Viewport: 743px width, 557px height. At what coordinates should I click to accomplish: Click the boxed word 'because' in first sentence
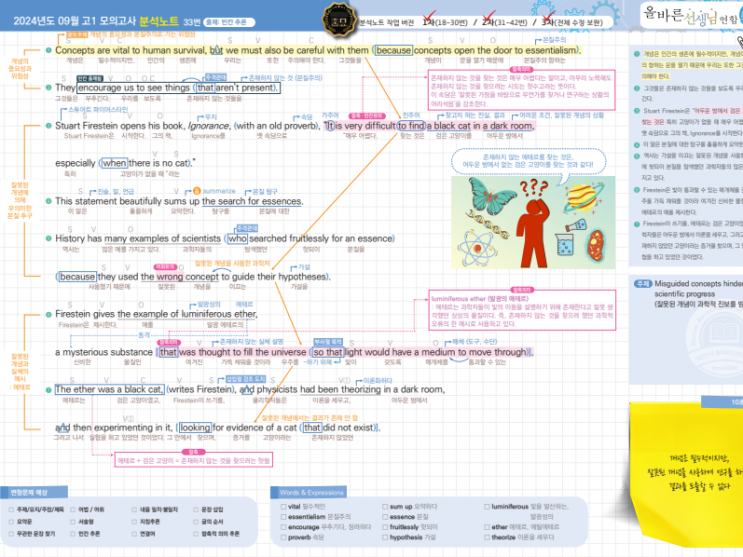(393, 50)
